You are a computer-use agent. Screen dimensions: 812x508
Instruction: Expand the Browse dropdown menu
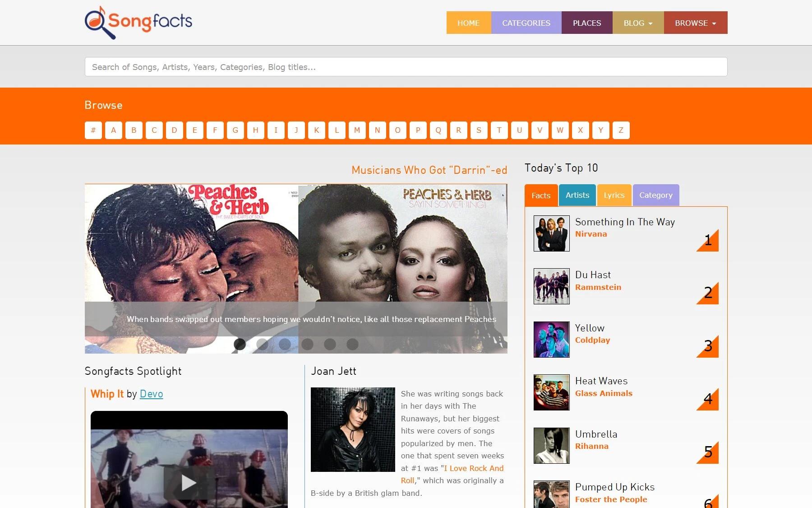[695, 23]
